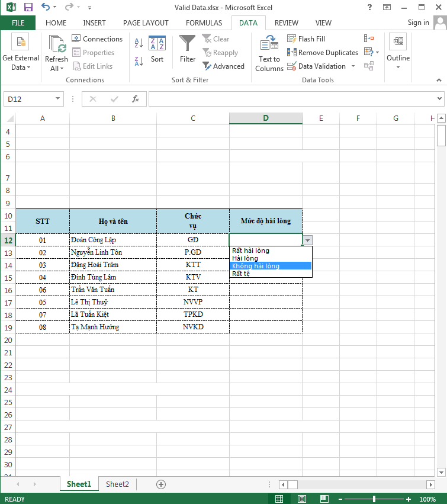Add a new sheet
Screen dimensions: 447x504
(x=161, y=484)
